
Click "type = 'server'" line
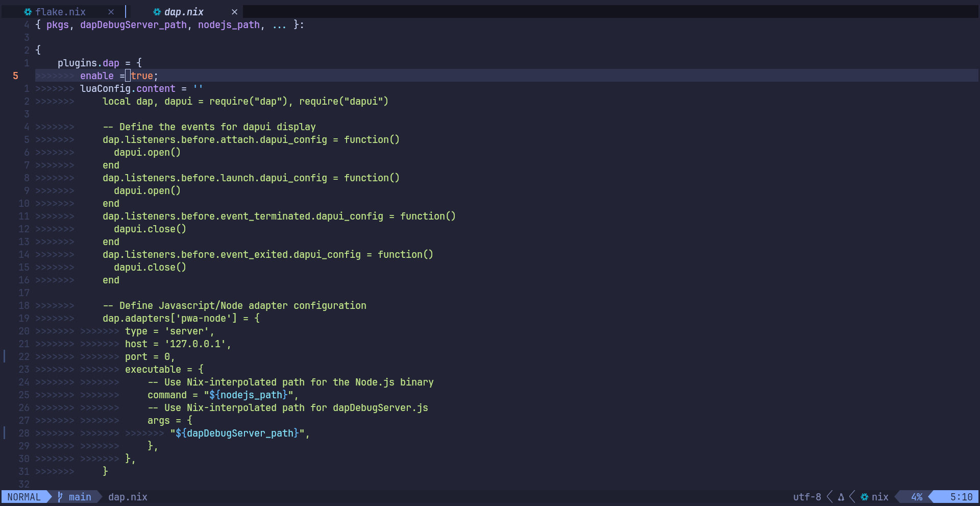pos(170,331)
